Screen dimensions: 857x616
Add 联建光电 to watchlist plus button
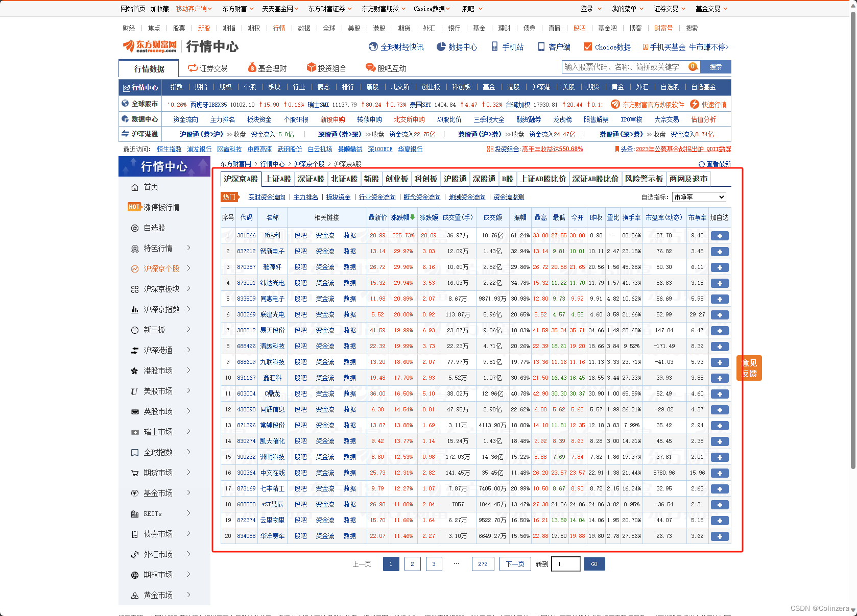(720, 315)
